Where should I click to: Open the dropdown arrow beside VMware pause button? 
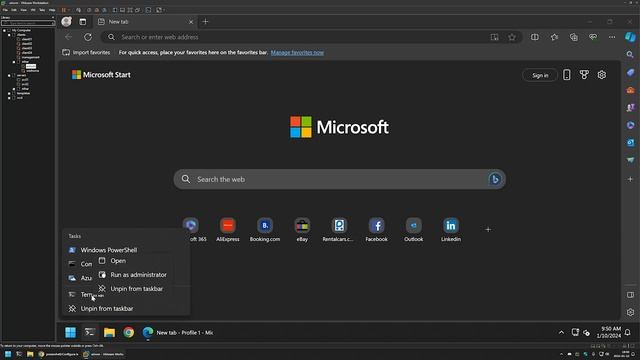(x=68, y=10)
